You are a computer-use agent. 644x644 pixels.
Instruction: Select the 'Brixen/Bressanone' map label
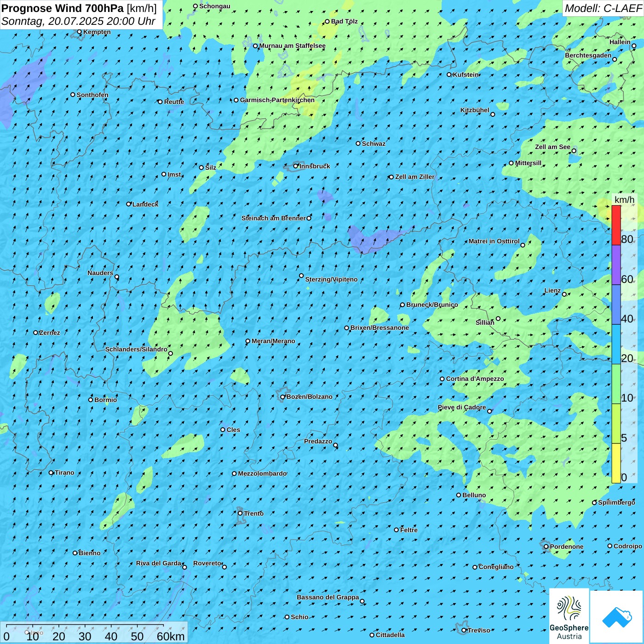pyautogui.click(x=379, y=328)
